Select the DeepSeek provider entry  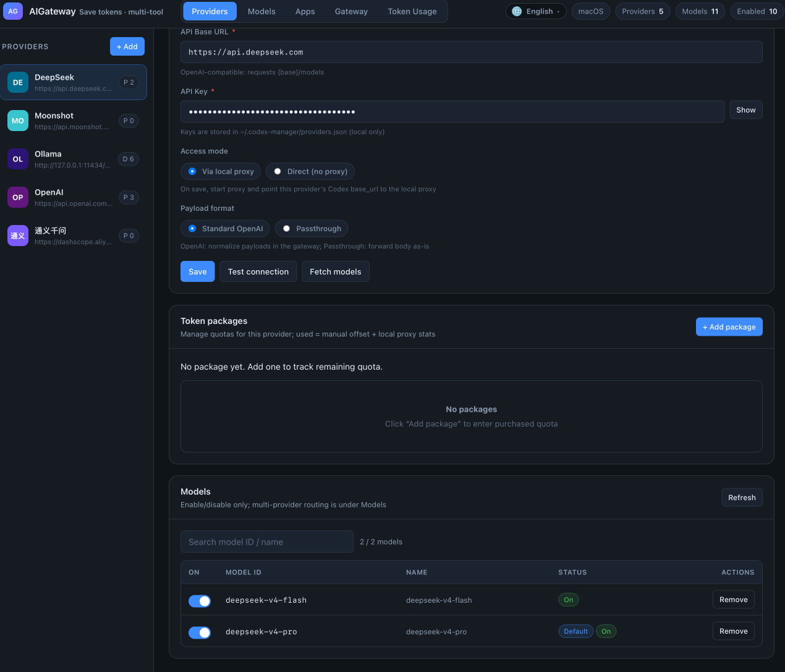point(74,82)
